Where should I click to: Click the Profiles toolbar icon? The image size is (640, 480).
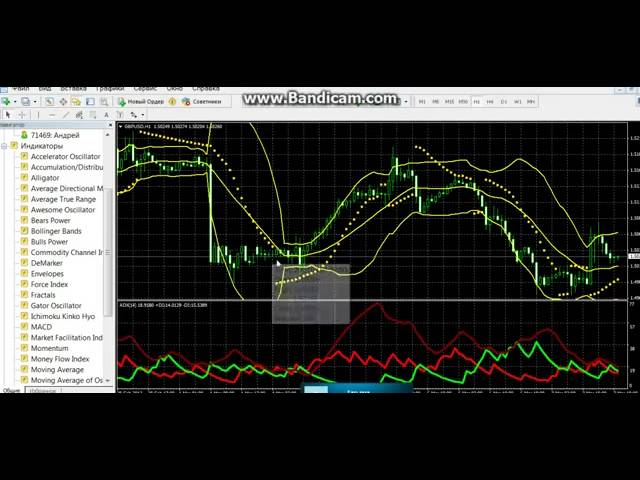click(x=26, y=102)
